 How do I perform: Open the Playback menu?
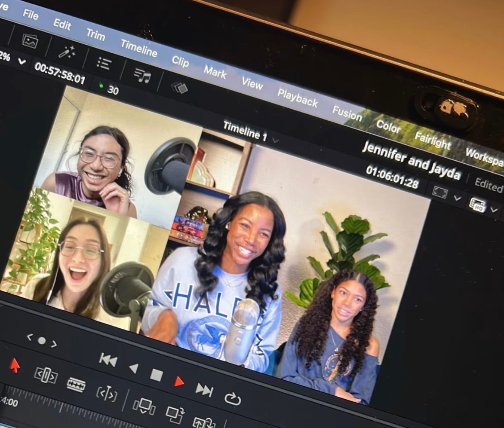tap(298, 98)
